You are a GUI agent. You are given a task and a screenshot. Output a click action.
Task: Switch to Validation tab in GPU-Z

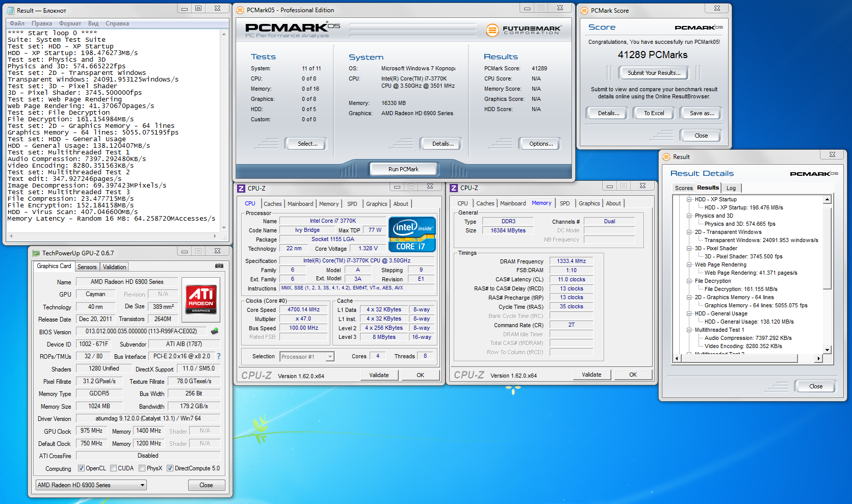point(114,267)
